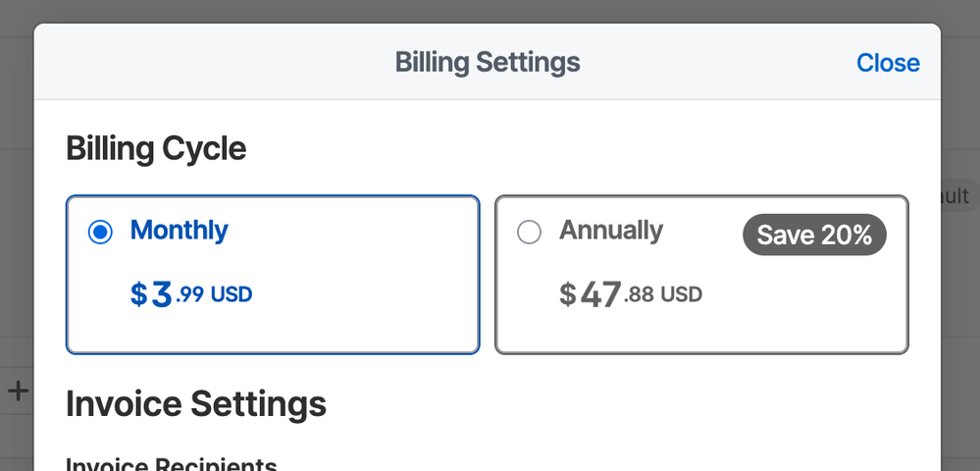
Task: Click the Annually billing label
Action: 611,231
